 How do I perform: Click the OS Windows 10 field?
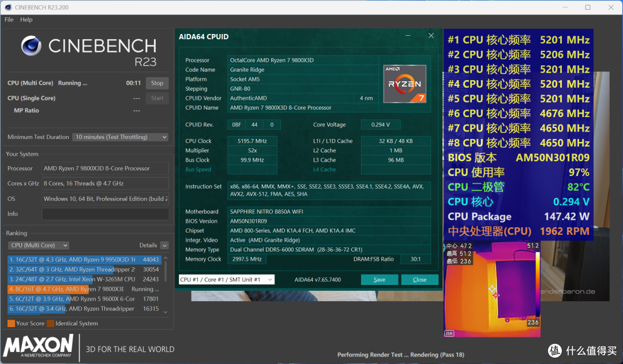click(106, 198)
